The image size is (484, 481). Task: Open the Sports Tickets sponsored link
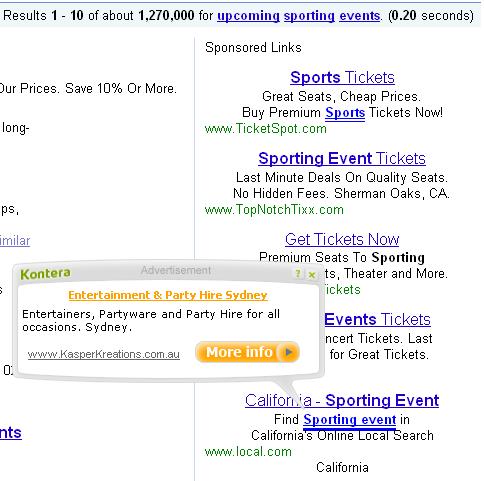[x=342, y=77]
